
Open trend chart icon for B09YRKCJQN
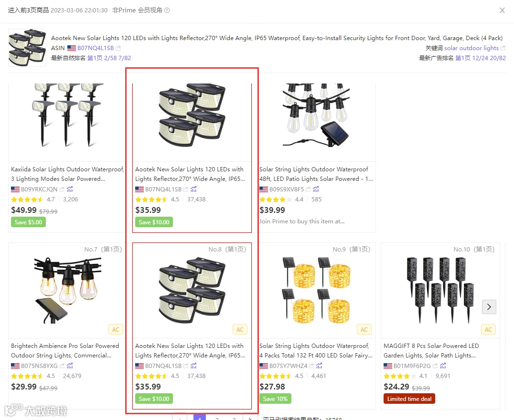point(70,189)
